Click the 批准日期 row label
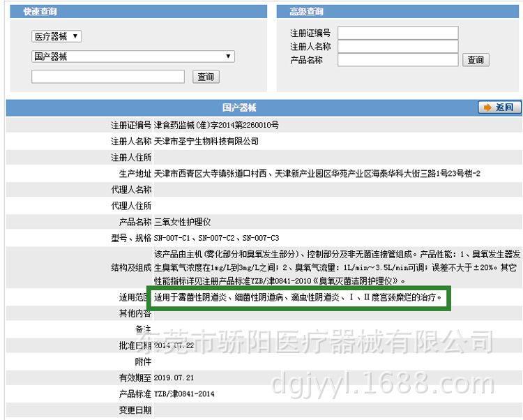Screen dimensions: 523x420 135,345
